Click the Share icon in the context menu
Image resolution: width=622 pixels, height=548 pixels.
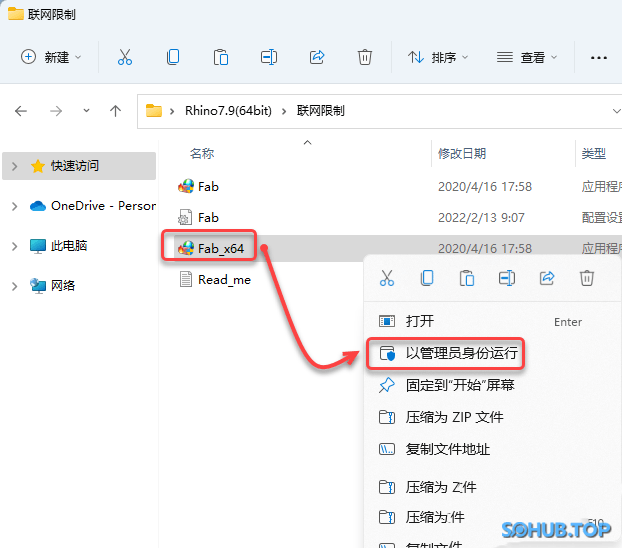547,278
